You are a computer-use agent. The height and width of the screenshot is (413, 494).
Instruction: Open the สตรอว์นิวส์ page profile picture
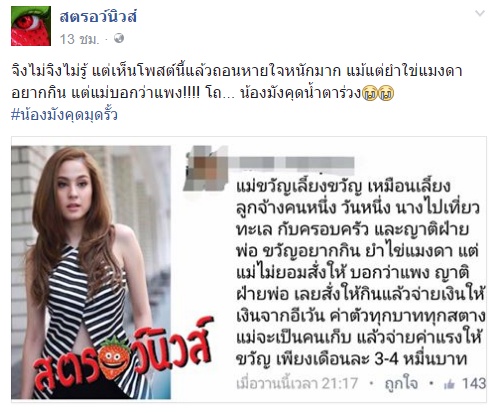coord(31,26)
